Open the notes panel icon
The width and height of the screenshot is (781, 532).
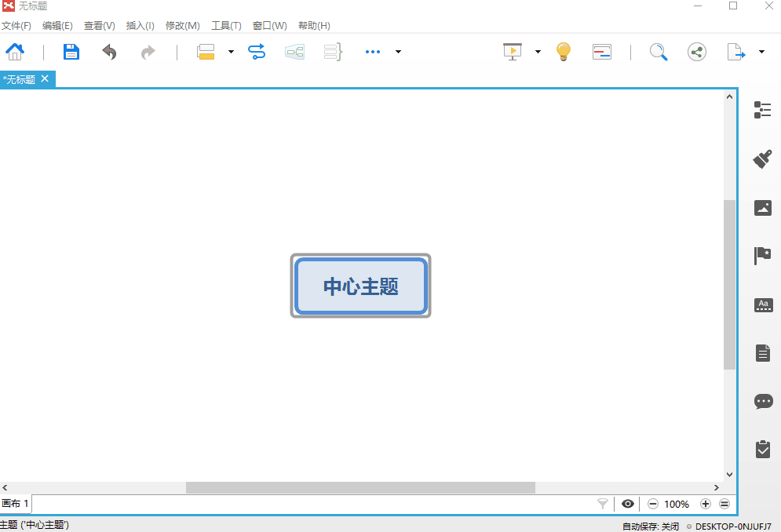[x=762, y=352]
